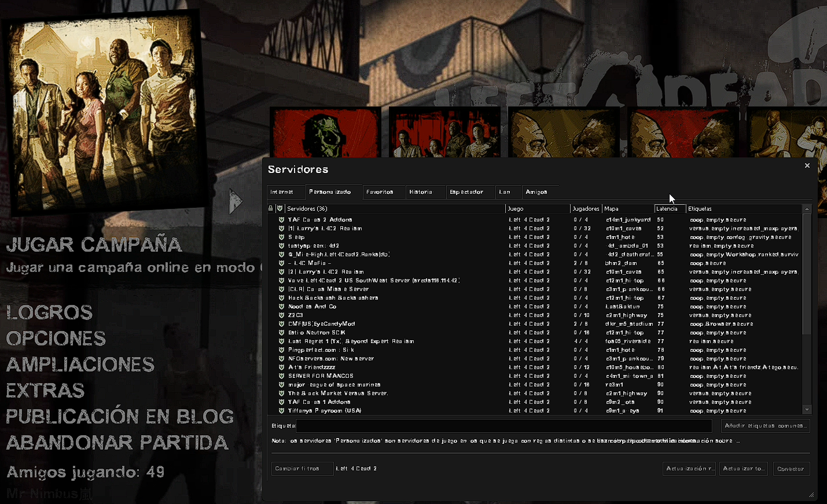The width and height of the screenshot is (827, 504).
Task: Click the shield icon beside SERVER FOR MANCOS
Action: [x=281, y=376]
